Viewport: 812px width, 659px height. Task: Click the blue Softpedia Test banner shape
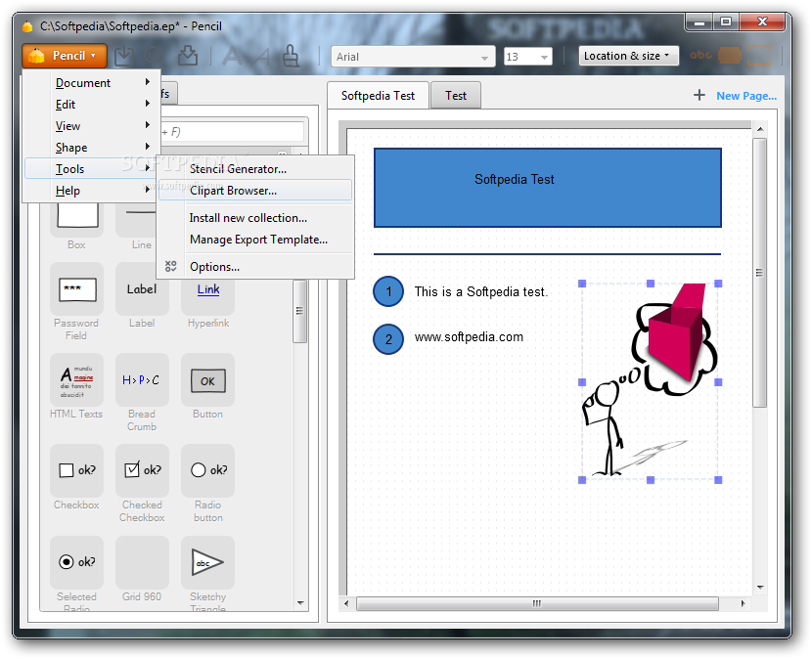coord(548,188)
